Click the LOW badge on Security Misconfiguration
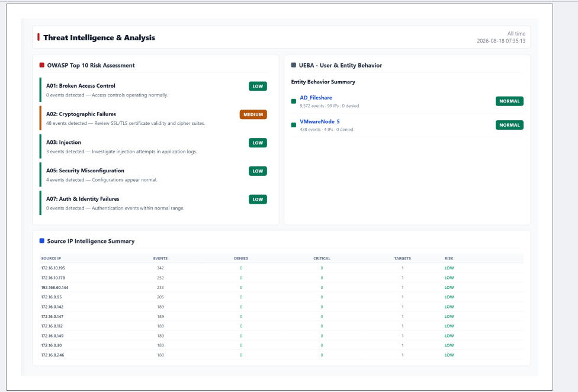Screen dimensions: 578x392 pyautogui.click(x=258, y=171)
